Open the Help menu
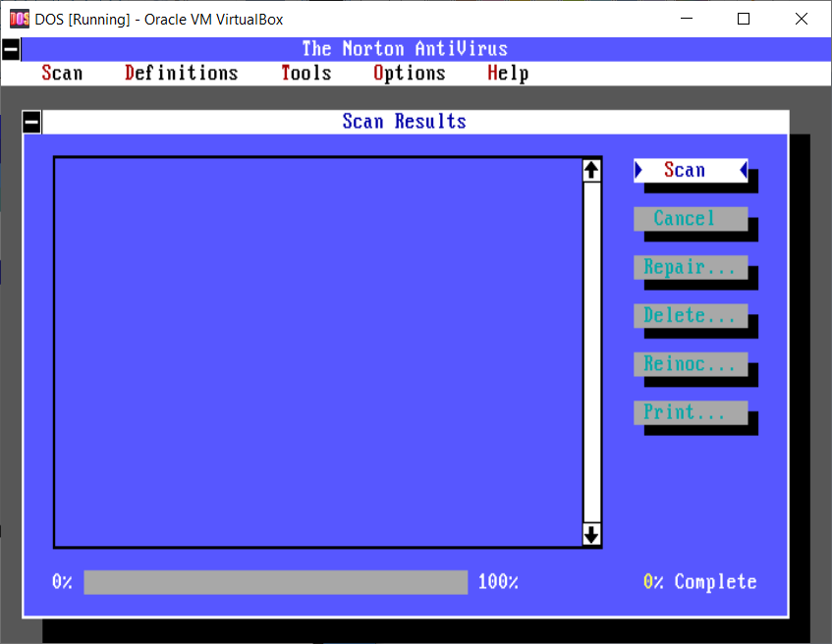The image size is (832, 644). coord(508,74)
